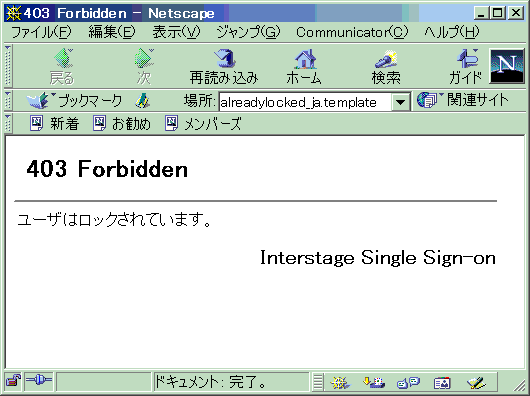
Task: Close the Netscape window
Action: click(x=516, y=13)
